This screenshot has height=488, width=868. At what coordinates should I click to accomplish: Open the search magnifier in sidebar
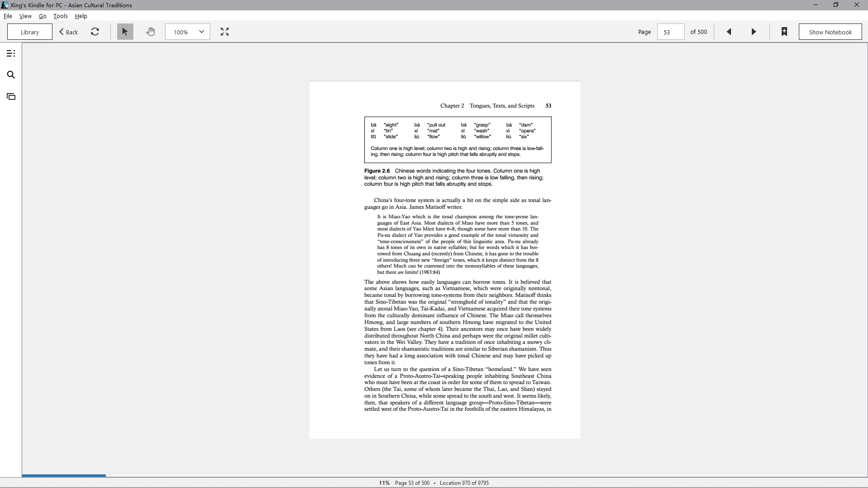coord(11,75)
